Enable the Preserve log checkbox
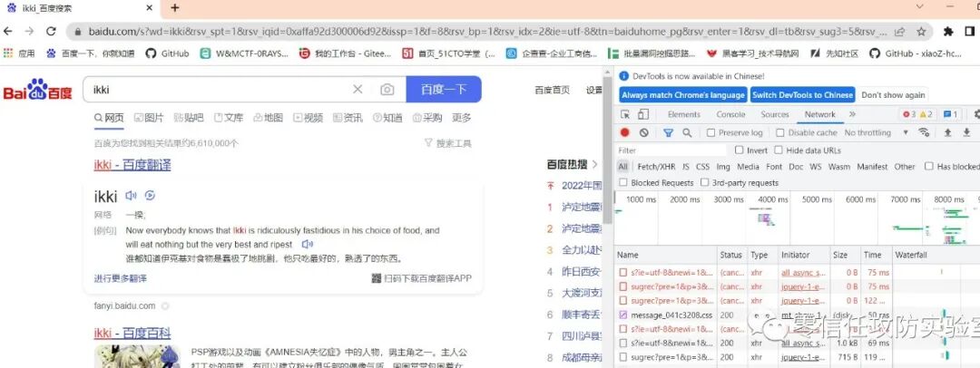This screenshot has height=368, width=980. tap(710, 132)
